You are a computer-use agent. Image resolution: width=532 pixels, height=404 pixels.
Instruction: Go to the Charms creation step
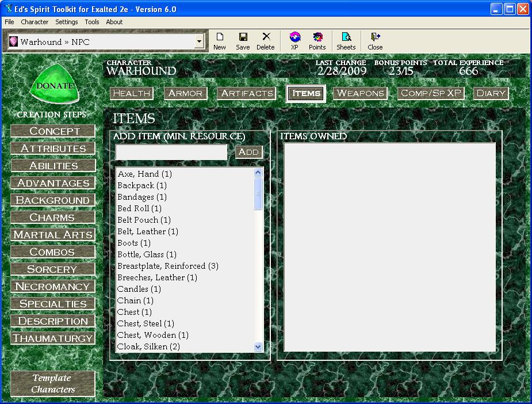point(53,217)
